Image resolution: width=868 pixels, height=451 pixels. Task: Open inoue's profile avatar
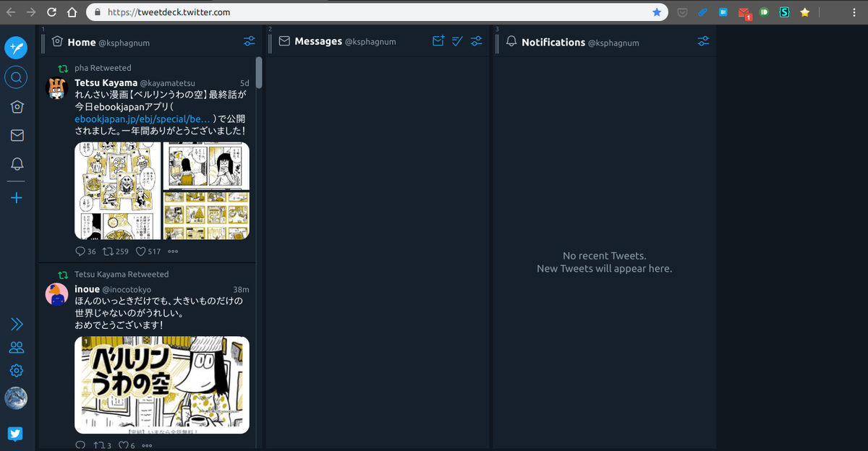coord(57,294)
